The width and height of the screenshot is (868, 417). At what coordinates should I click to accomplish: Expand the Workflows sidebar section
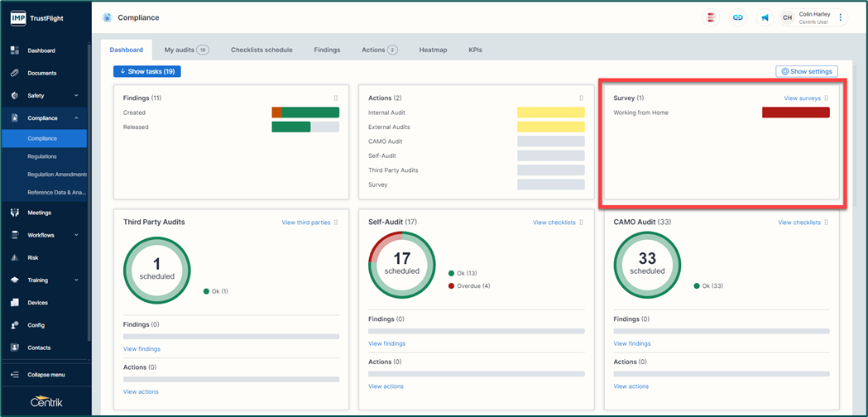[76, 235]
